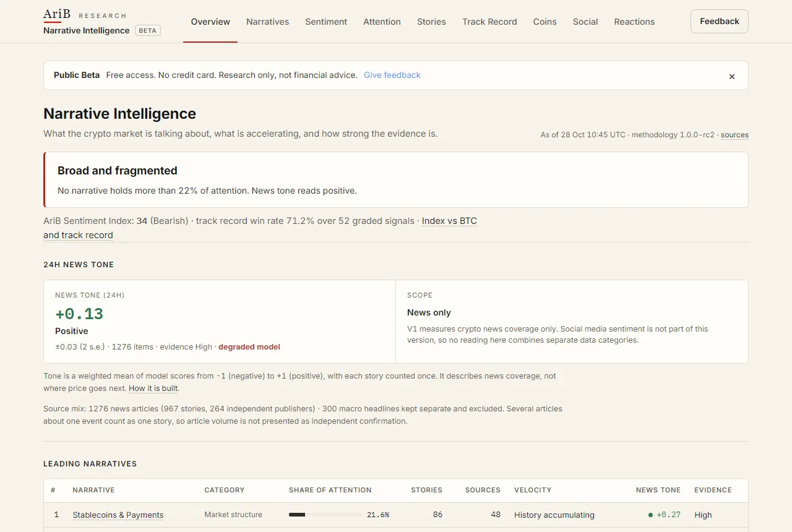Image resolution: width=792 pixels, height=532 pixels.
Task: Open the Stablecoins & Payments narrative
Action: 118,515
